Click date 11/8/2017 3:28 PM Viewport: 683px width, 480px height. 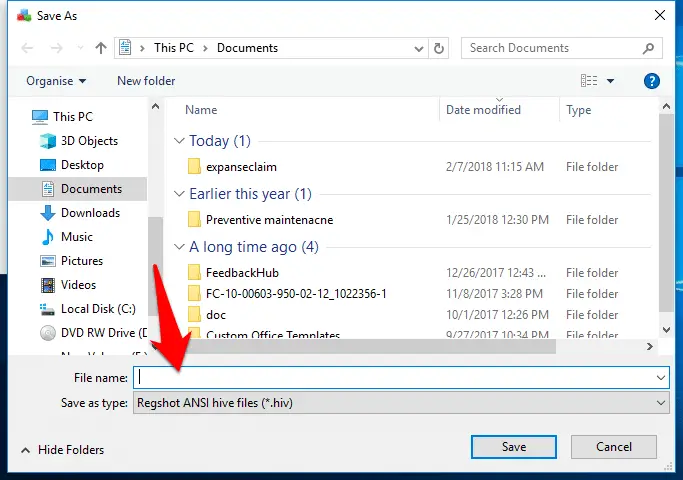(x=494, y=294)
